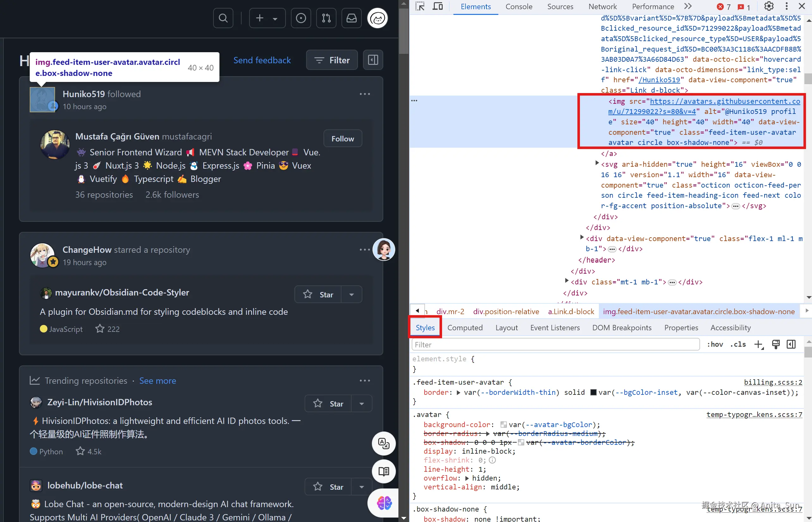The width and height of the screenshot is (812, 522).
Task: Click the Styles filter input field
Action: [x=556, y=345]
